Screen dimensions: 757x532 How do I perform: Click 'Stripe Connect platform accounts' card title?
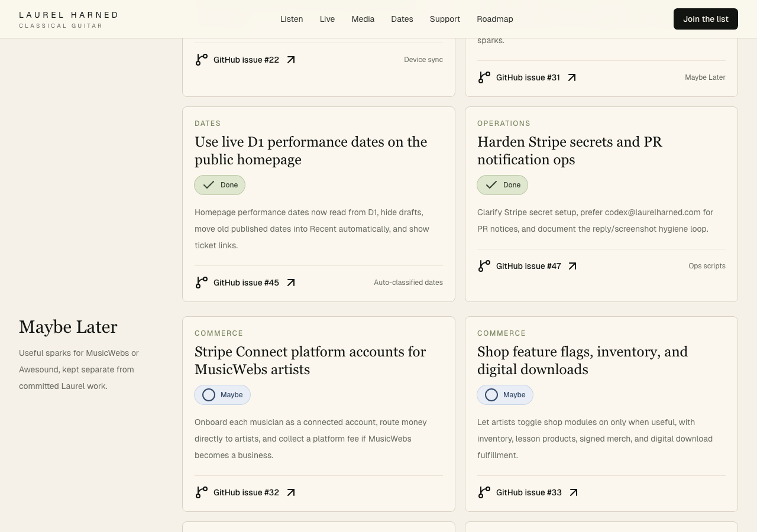[310, 361]
